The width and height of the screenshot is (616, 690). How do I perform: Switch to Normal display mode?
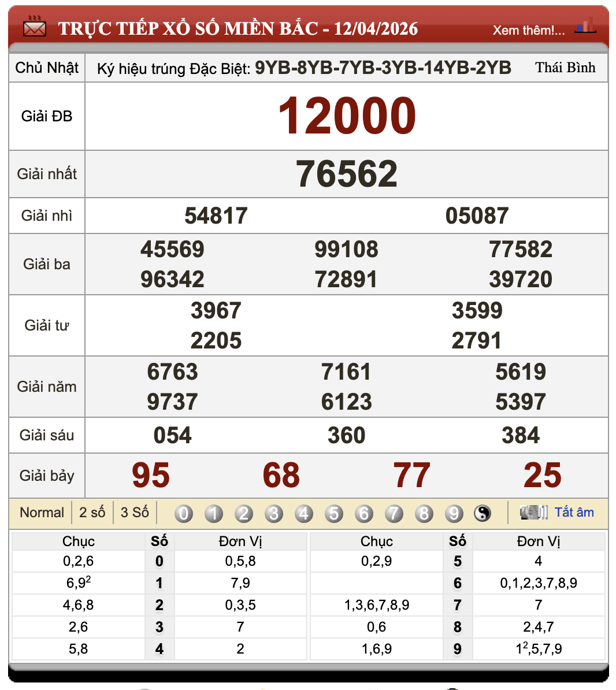pyautogui.click(x=42, y=513)
